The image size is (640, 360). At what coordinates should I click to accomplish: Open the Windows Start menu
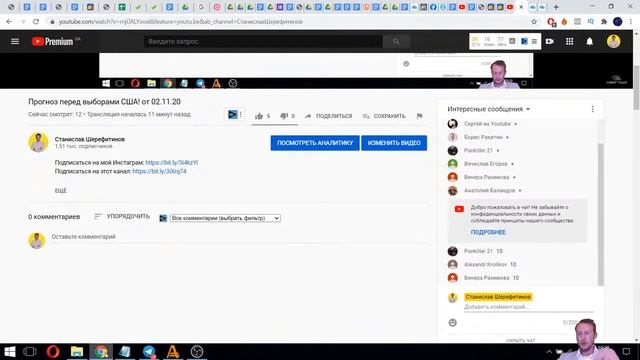pos(9,351)
